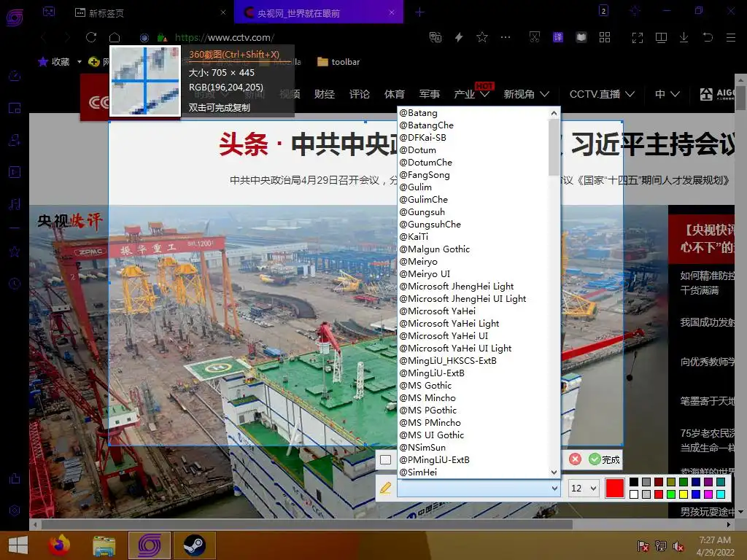The image size is (747, 560).
Task: Click the lightning speed mode icon
Action: (x=459, y=37)
